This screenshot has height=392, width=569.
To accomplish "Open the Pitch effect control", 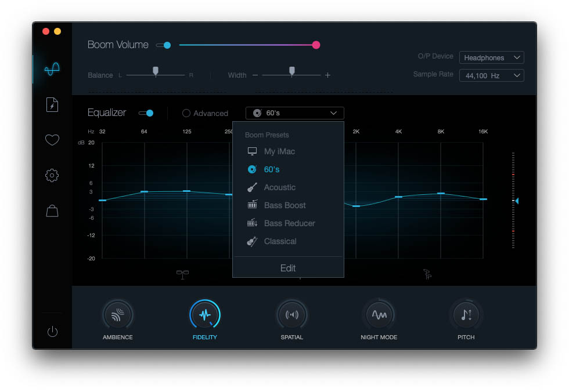I will click(466, 315).
